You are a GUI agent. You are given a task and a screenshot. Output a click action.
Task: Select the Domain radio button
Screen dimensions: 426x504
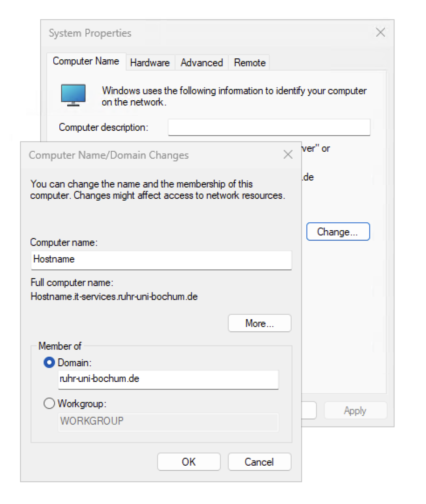pos(49,362)
